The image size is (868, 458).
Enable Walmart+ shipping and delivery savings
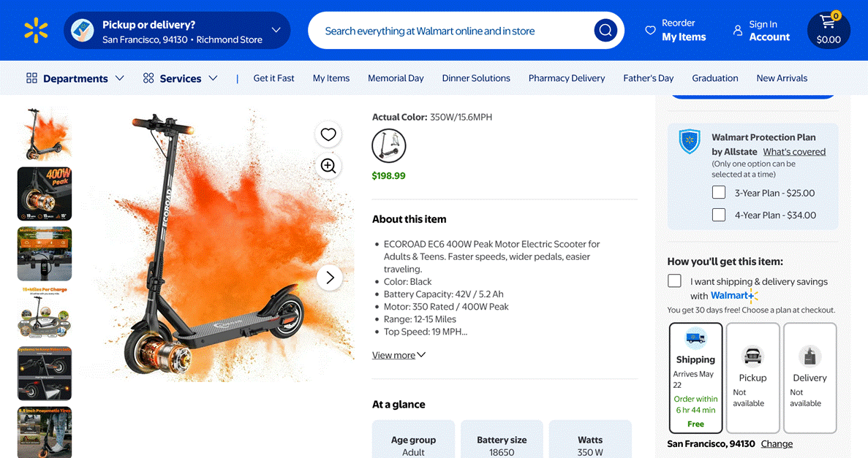point(674,281)
